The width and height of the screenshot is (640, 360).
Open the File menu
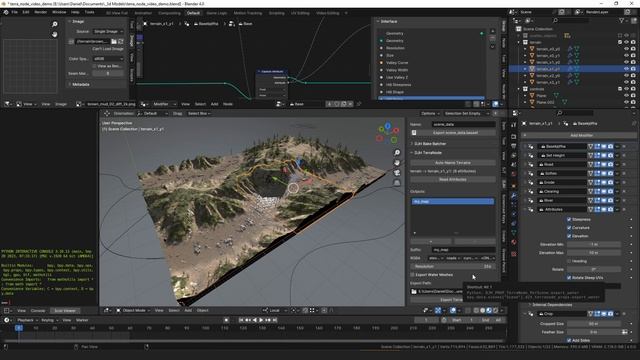(15, 12)
